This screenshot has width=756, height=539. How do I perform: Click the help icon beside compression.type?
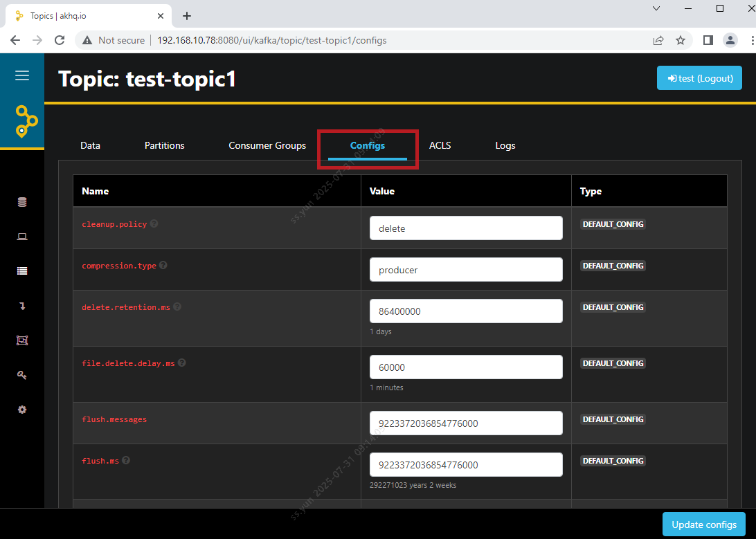[x=163, y=266]
